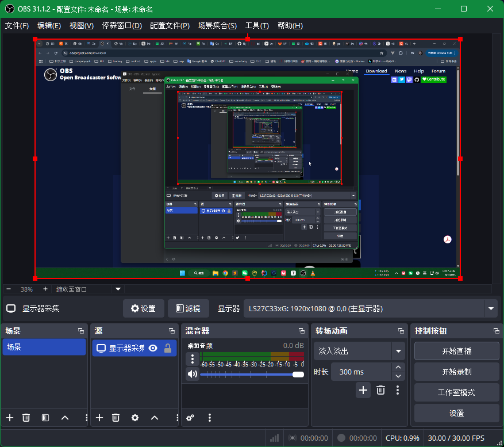Image resolution: width=504 pixels, height=447 pixels.
Task: Select the 场景 item in scenes list
Action: (x=44, y=347)
